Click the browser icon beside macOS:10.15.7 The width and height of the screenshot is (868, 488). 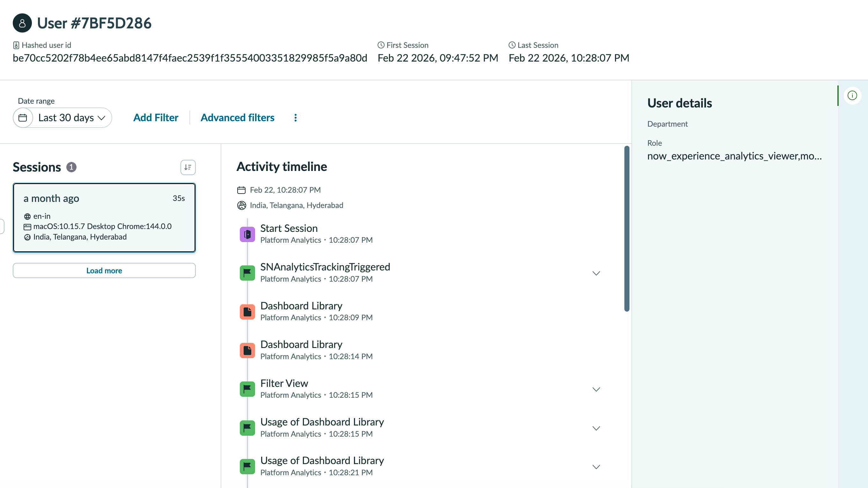[27, 226]
